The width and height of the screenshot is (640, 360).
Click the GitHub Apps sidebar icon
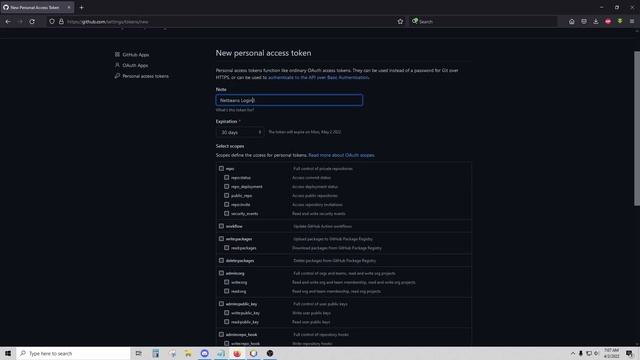tap(117, 54)
